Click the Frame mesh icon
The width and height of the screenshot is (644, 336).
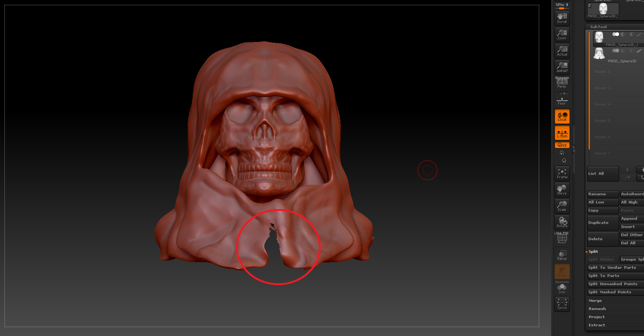(x=562, y=173)
